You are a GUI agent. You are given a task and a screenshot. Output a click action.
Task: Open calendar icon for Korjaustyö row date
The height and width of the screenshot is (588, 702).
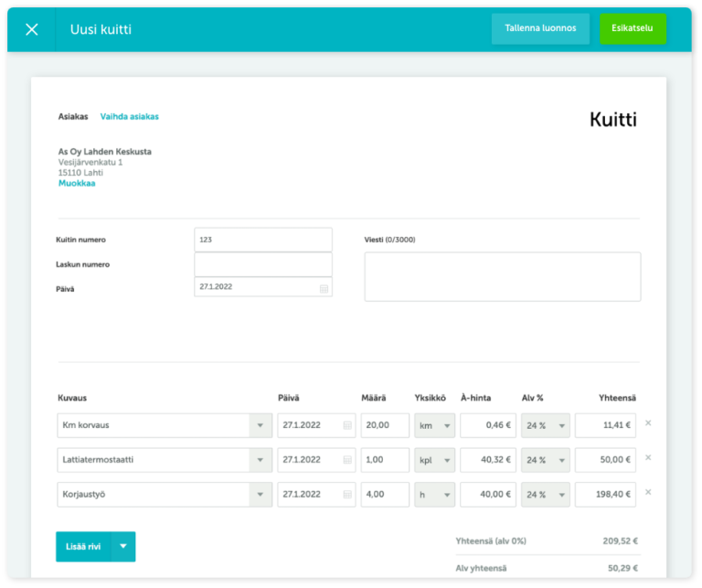347,495
